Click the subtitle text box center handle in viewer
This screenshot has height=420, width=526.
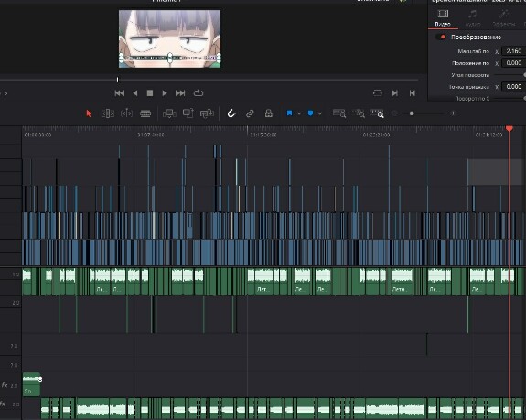170,58
